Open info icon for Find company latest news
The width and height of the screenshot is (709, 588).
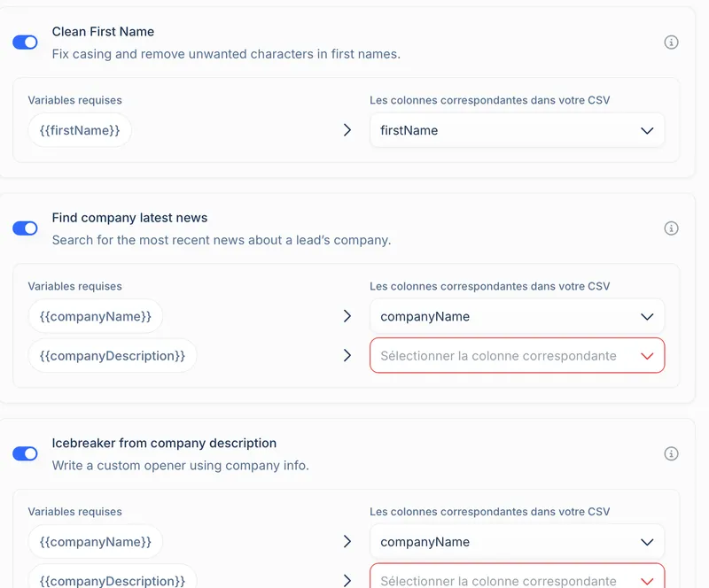point(671,228)
